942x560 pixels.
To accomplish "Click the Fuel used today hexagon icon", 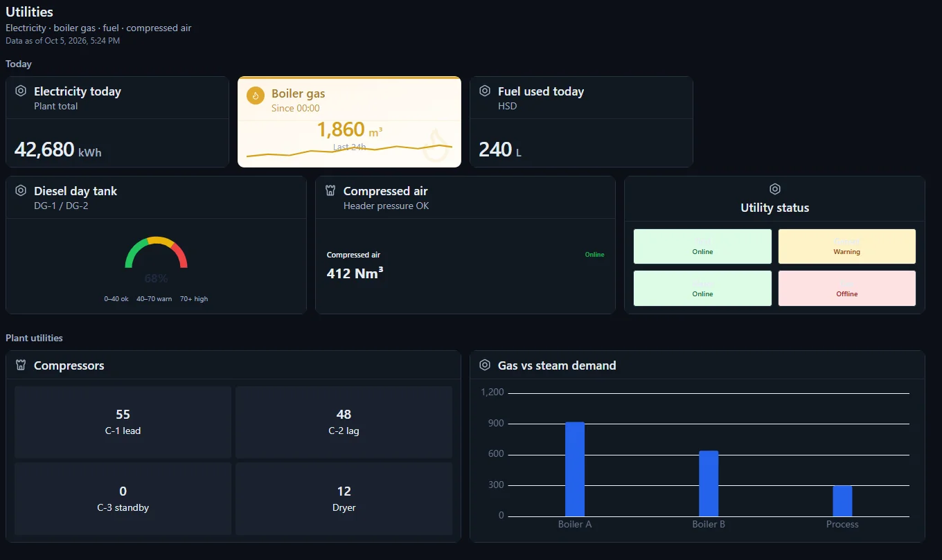I will click(485, 91).
